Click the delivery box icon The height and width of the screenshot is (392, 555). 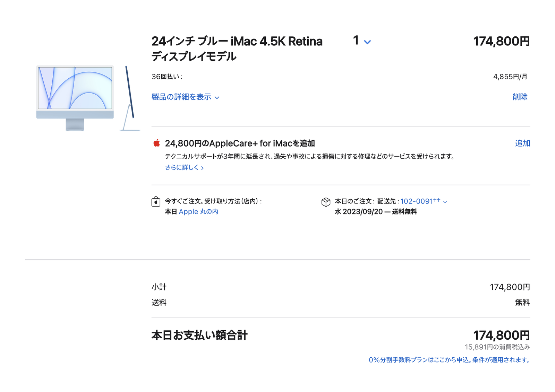tap(326, 202)
